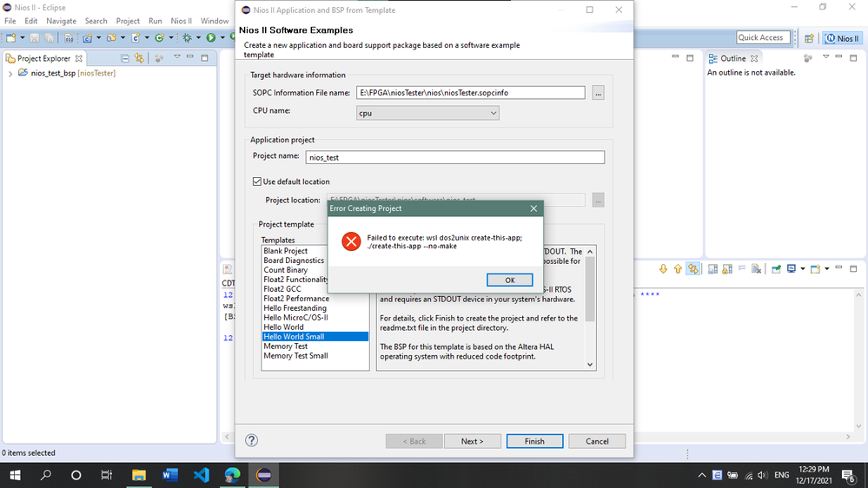The width and height of the screenshot is (868, 488).
Task: Click the New source folder icon
Action: click(111, 37)
